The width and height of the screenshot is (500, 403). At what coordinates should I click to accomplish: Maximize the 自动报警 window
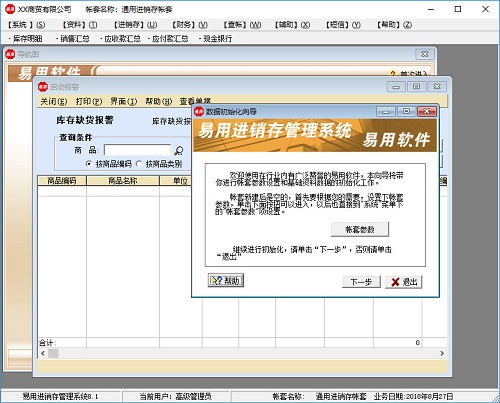[x=416, y=87]
